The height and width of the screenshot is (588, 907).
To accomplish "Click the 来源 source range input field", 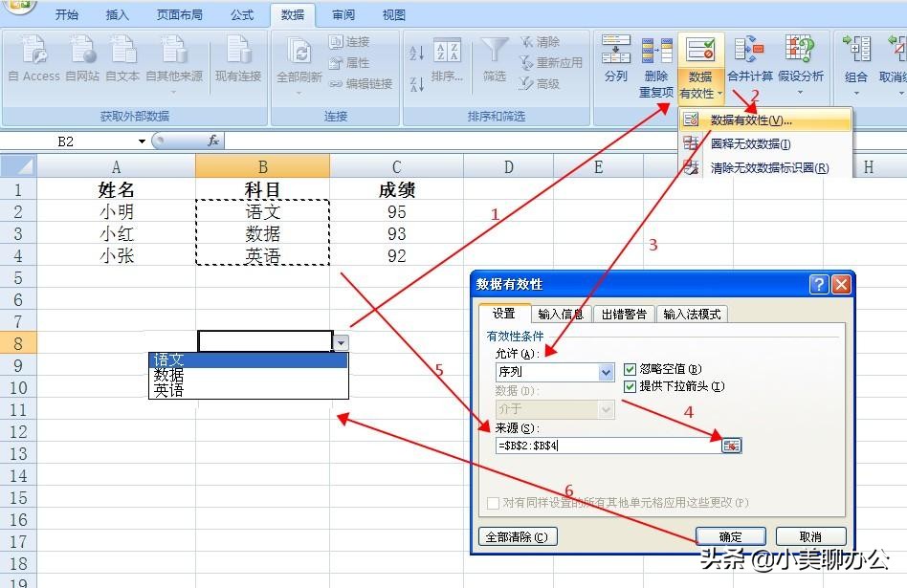I will 608,446.
